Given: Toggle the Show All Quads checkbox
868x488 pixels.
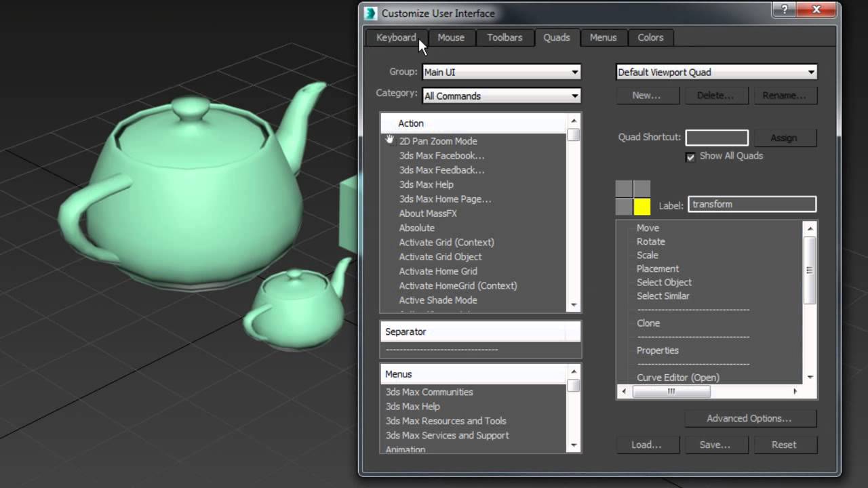Looking at the screenshot, I should pos(690,157).
